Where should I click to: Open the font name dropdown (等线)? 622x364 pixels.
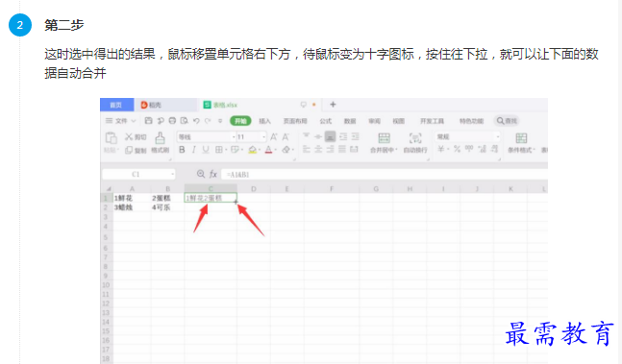point(234,137)
